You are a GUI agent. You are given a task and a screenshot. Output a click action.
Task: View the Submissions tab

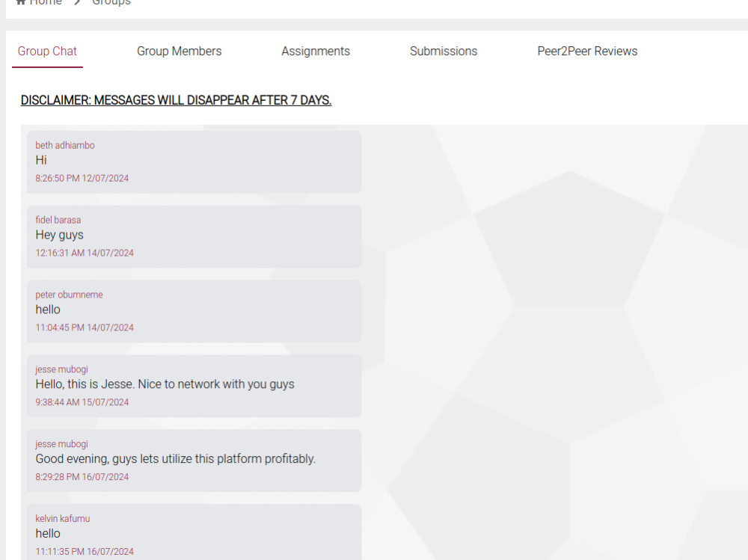443,52
